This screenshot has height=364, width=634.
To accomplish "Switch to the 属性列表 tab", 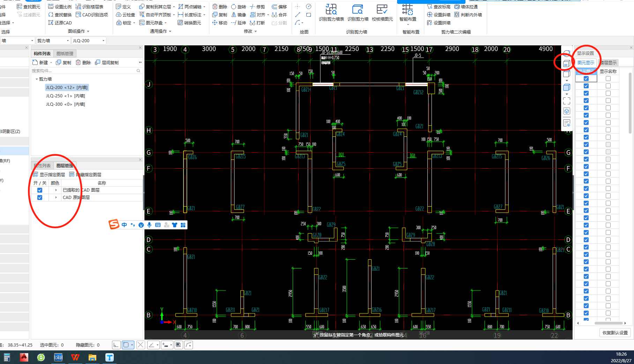I will [42, 165].
